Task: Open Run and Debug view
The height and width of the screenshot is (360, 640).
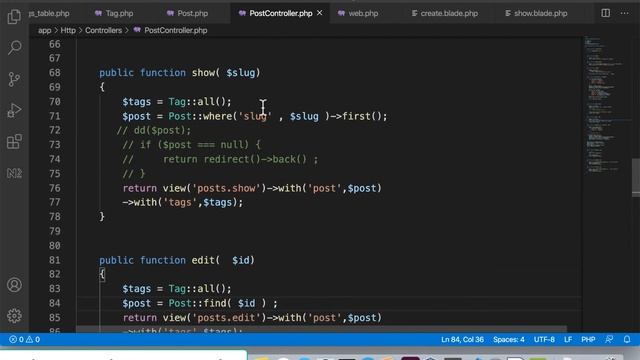Action: pos(14,110)
